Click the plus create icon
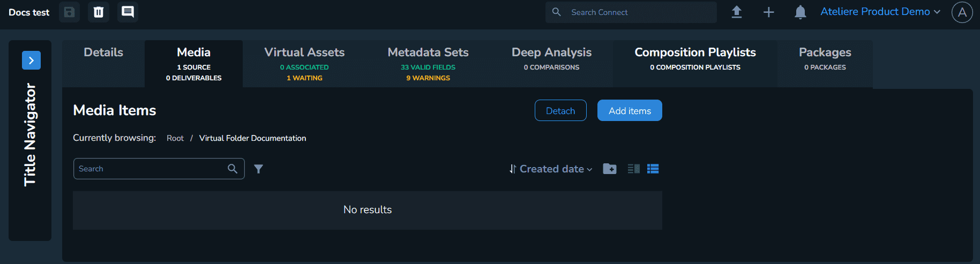The image size is (980, 264). 768,12
